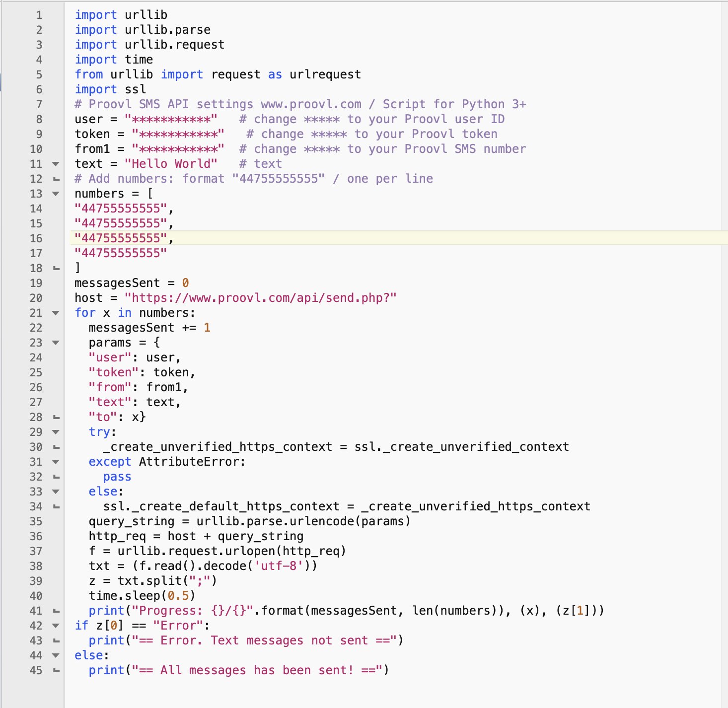Click "messagesSent += 1" on line 22

coord(149,328)
